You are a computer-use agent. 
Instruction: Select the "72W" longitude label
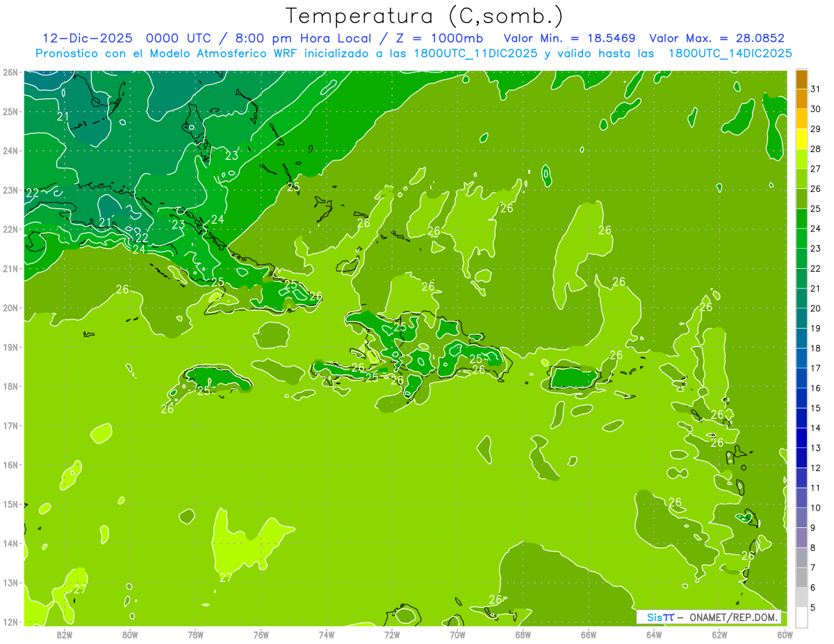click(x=392, y=634)
